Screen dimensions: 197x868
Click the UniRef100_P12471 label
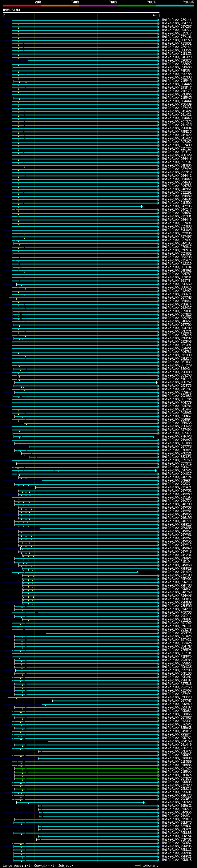176,487
